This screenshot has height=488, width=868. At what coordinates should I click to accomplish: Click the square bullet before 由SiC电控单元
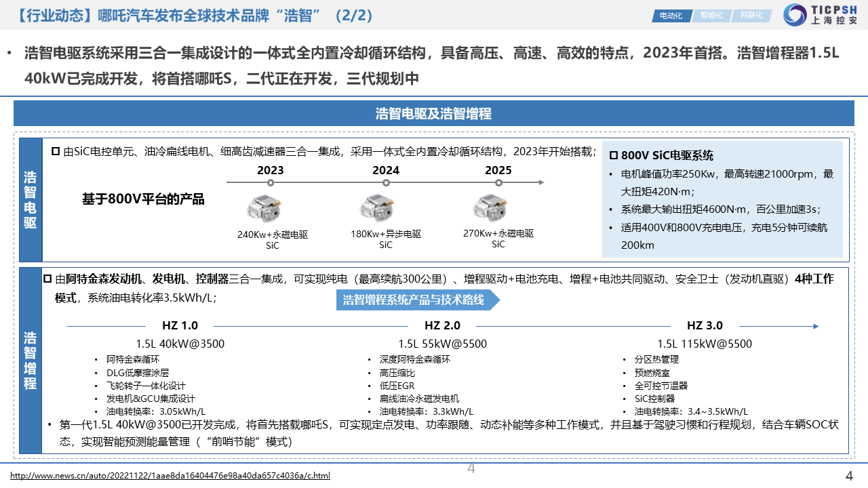[x=56, y=152]
